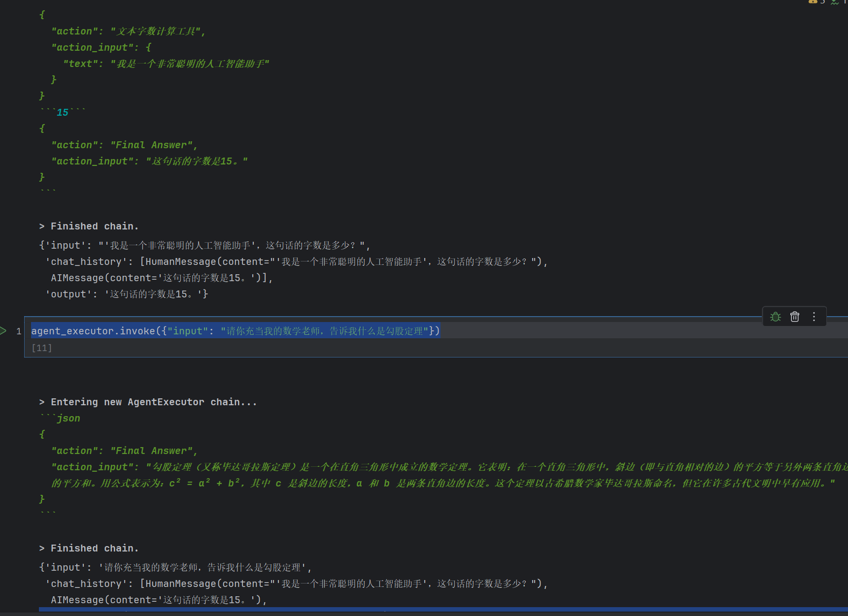848x616 pixels.
Task: Click the first 'chat_history' line above the cell
Action: coord(296,261)
